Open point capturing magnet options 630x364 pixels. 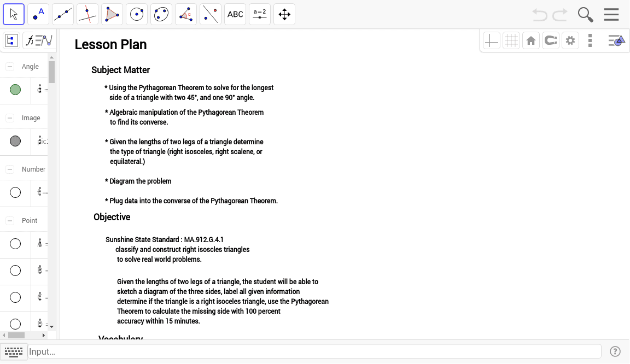[x=551, y=40]
